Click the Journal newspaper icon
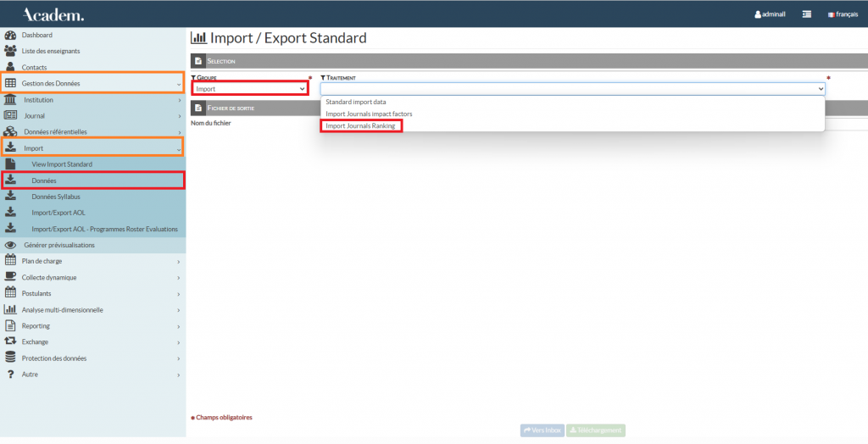 pyautogui.click(x=10, y=115)
